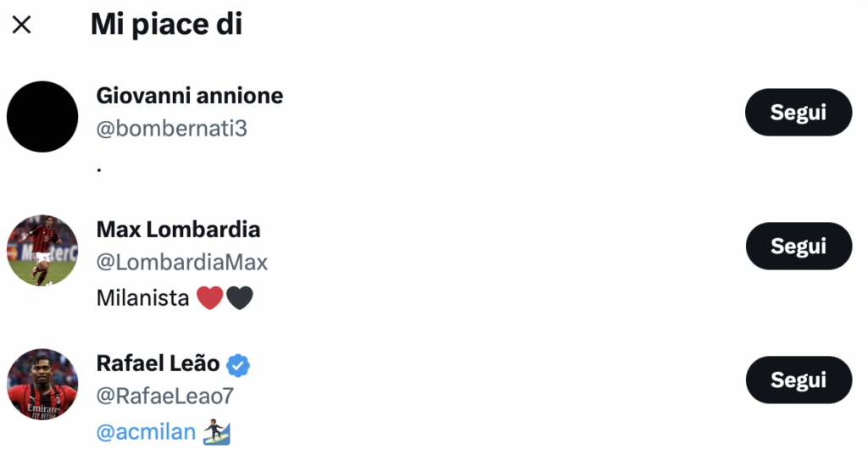868x455 pixels.
Task: Click the red heart emoji in Max's bio
Action: [x=209, y=297]
